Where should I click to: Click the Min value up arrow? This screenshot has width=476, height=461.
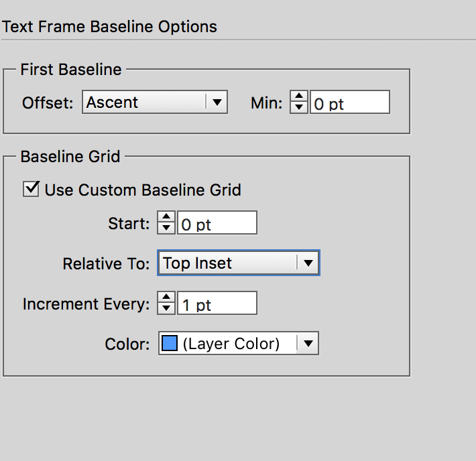299,97
